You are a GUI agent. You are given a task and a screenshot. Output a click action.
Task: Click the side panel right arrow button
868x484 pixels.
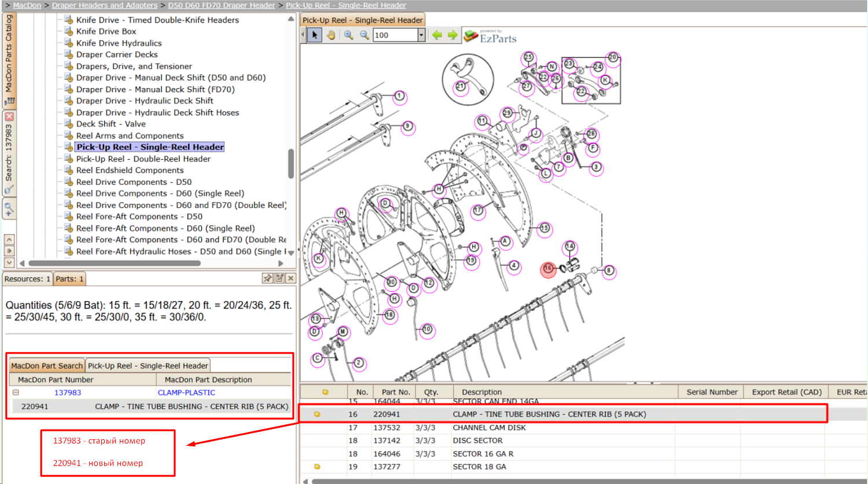click(x=9, y=251)
